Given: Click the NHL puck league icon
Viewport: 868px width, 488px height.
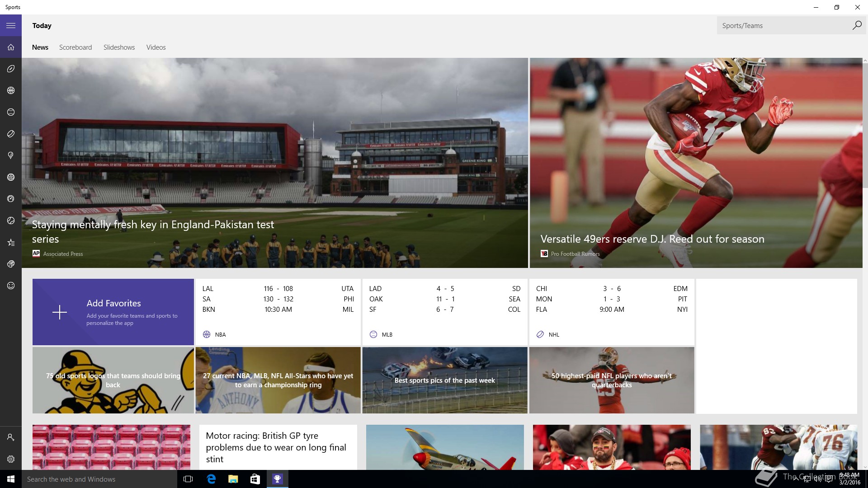Looking at the screenshot, I should (540, 334).
